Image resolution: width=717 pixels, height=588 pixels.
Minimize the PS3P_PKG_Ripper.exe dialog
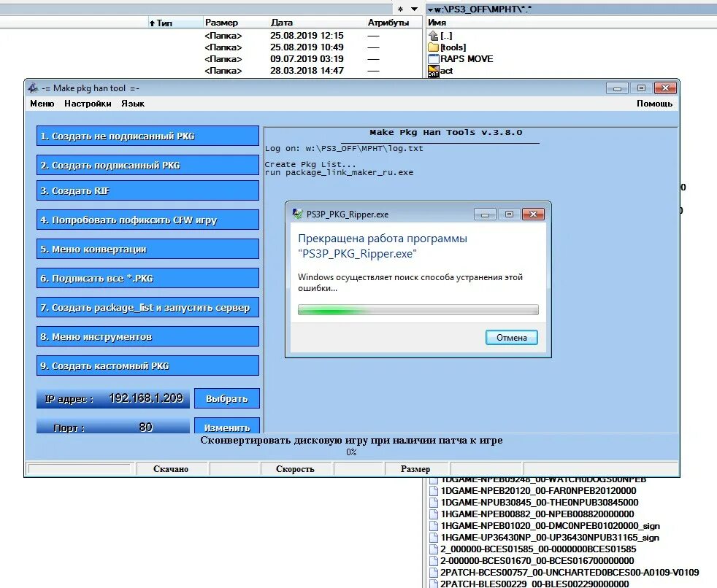[x=485, y=214]
